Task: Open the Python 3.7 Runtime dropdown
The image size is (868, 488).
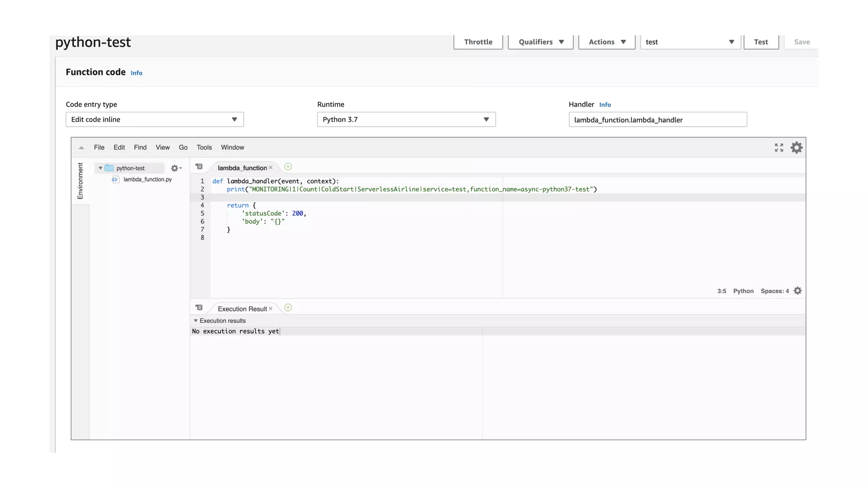Action: [406, 119]
